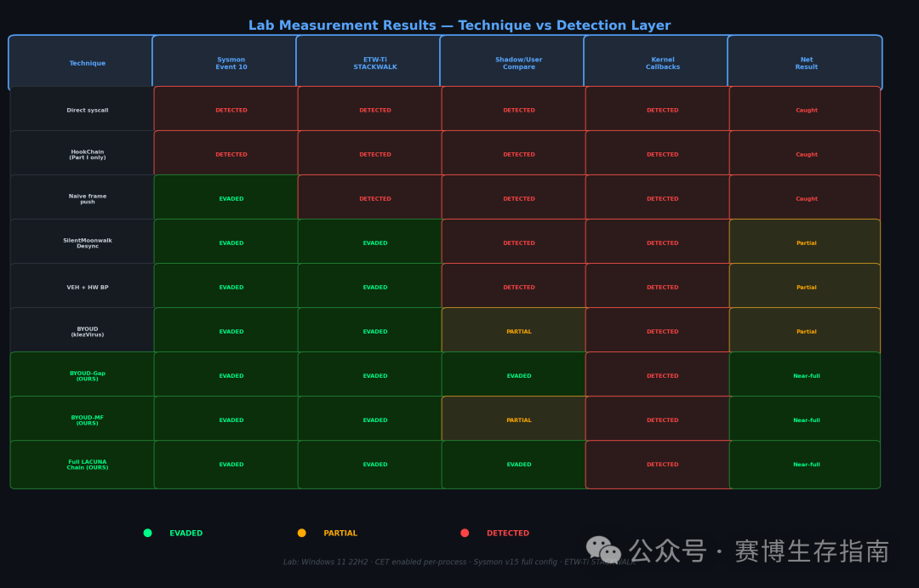
Task: Click the Near-full result for BYOUD-MF
Action: point(805,420)
